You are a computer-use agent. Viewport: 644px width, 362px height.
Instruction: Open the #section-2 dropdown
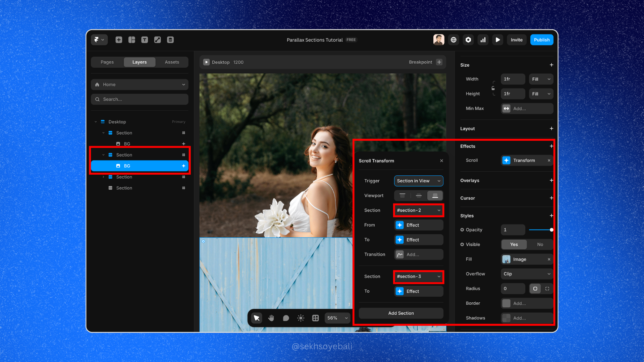pyautogui.click(x=418, y=210)
